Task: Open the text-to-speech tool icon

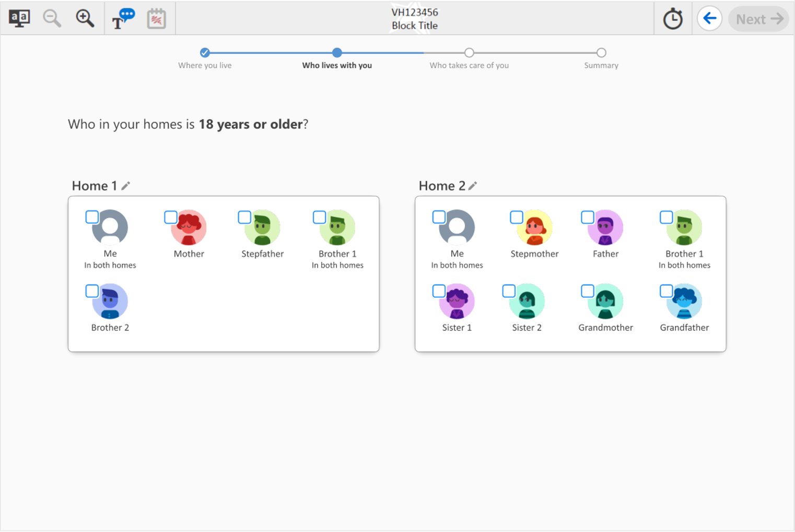Action: (123, 18)
